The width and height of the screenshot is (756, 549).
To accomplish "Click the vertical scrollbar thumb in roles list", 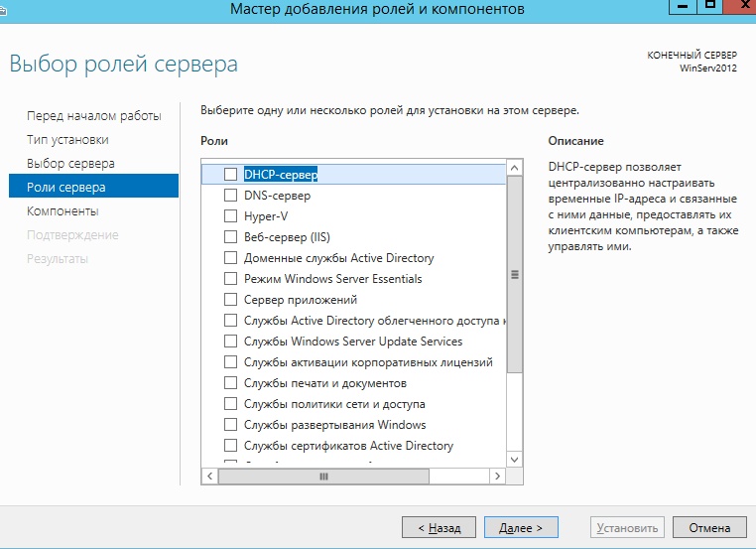I will pos(515,274).
